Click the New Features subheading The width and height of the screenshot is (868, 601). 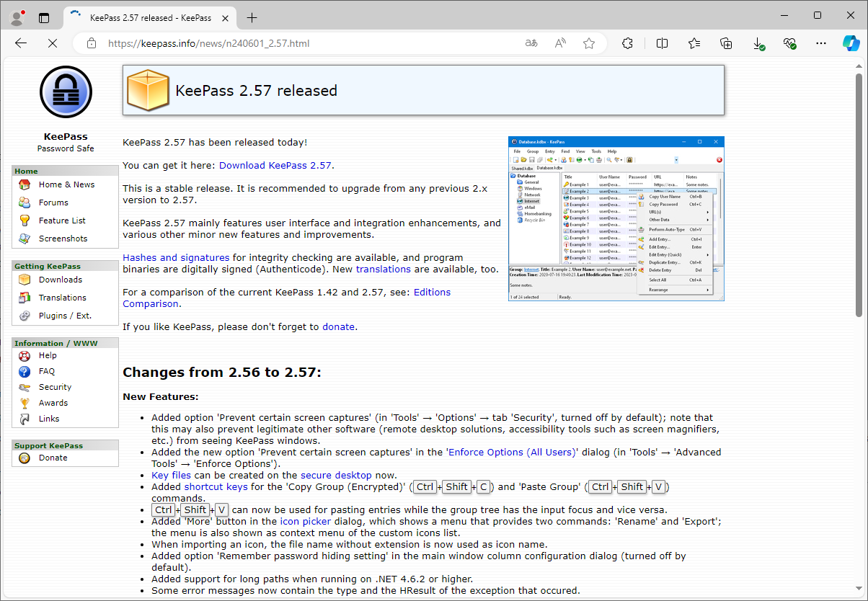(160, 396)
